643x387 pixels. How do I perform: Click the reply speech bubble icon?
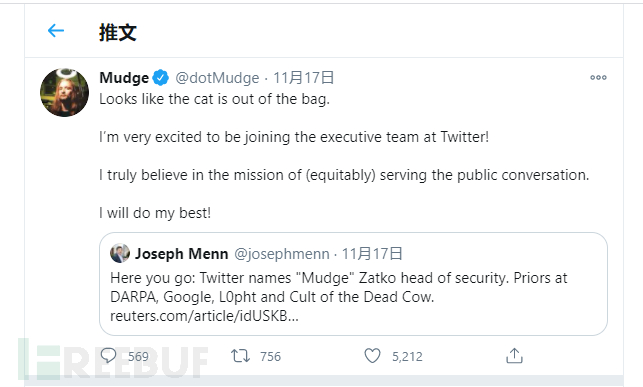pyautogui.click(x=108, y=356)
